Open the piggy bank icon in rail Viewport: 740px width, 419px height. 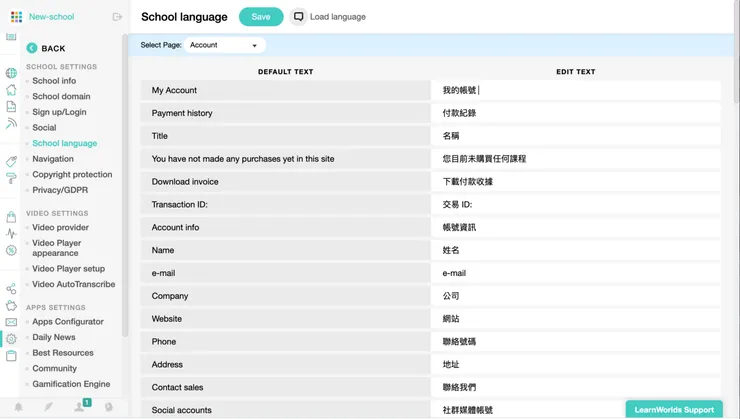11,305
